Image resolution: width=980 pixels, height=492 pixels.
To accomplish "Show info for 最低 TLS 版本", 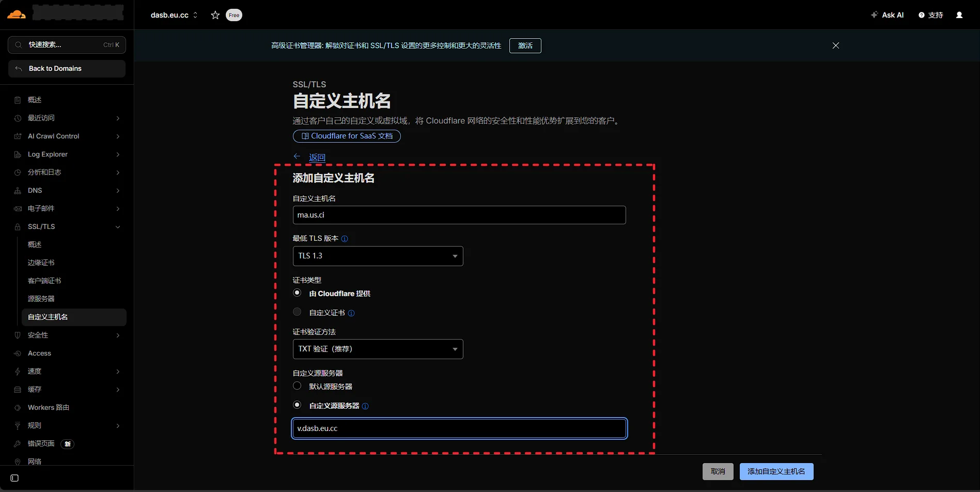I will pos(345,239).
